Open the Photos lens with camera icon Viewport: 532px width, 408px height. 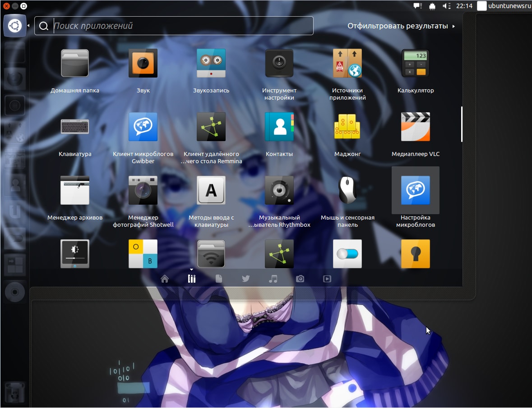tap(300, 279)
